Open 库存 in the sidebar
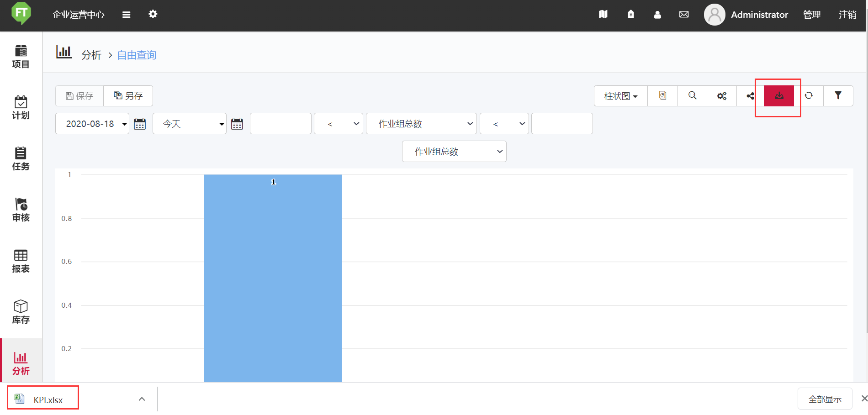This screenshot has width=868, height=415. pos(21,312)
